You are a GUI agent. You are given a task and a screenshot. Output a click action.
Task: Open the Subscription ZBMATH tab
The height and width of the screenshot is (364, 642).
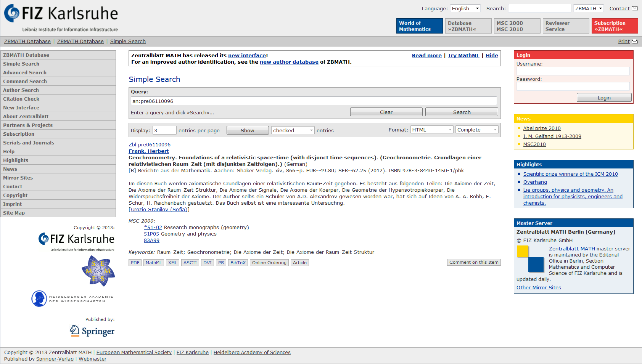point(615,26)
